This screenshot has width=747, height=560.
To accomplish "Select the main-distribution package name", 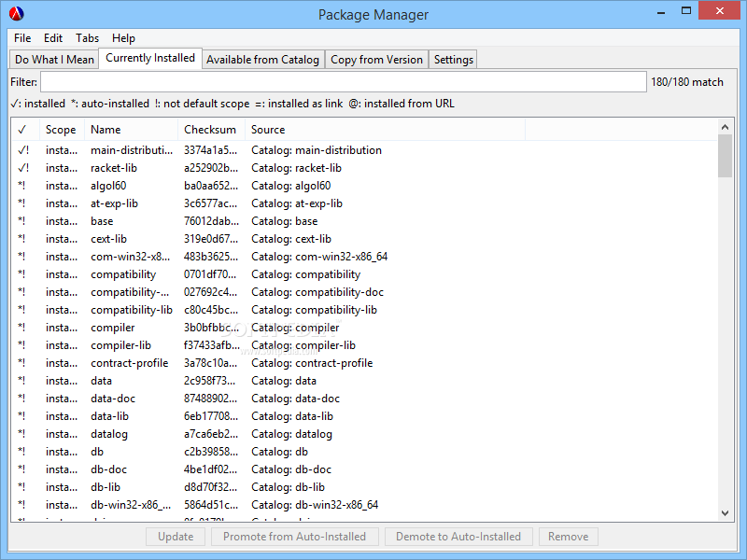I will click(132, 150).
